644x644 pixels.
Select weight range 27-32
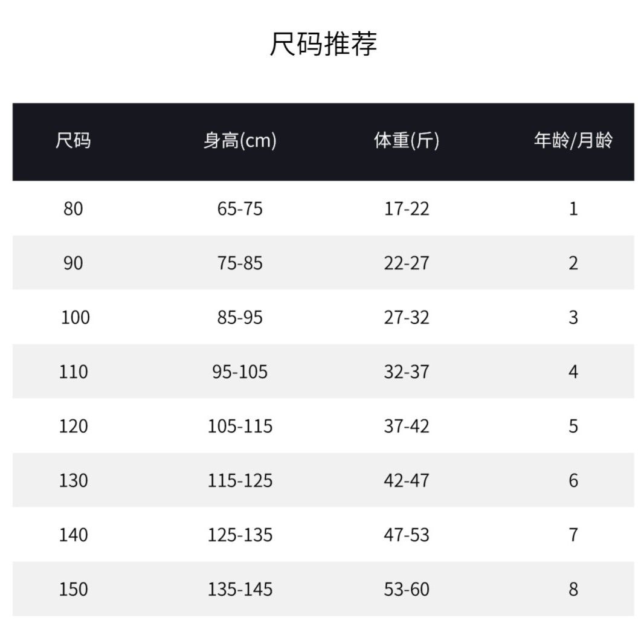click(407, 317)
